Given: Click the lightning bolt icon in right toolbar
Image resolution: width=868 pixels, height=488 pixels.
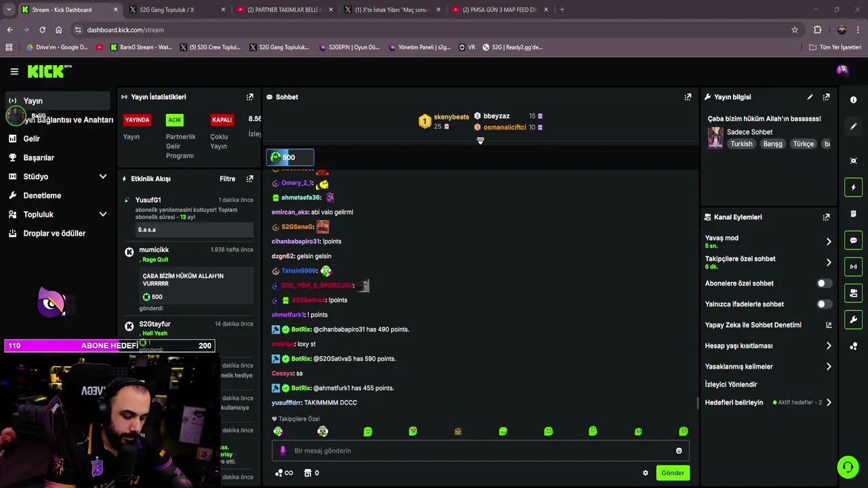Looking at the screenshot, I should tap(853, 187).
